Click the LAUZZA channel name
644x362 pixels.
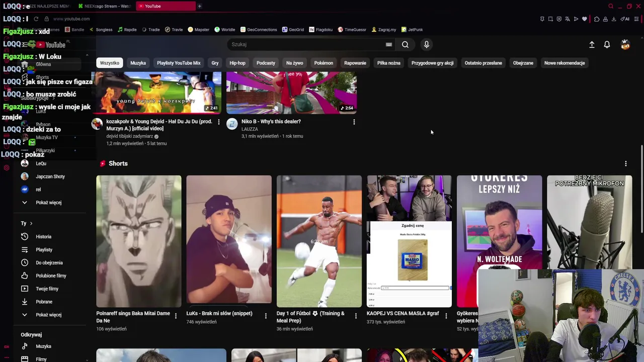point(250,129)
